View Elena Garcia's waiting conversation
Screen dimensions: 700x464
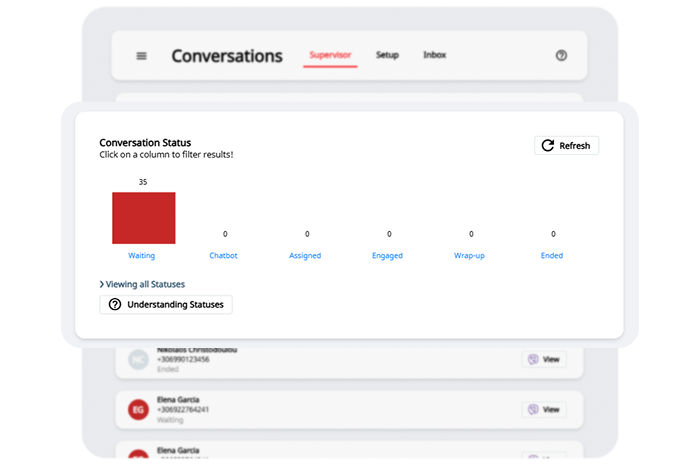[544, 409]
